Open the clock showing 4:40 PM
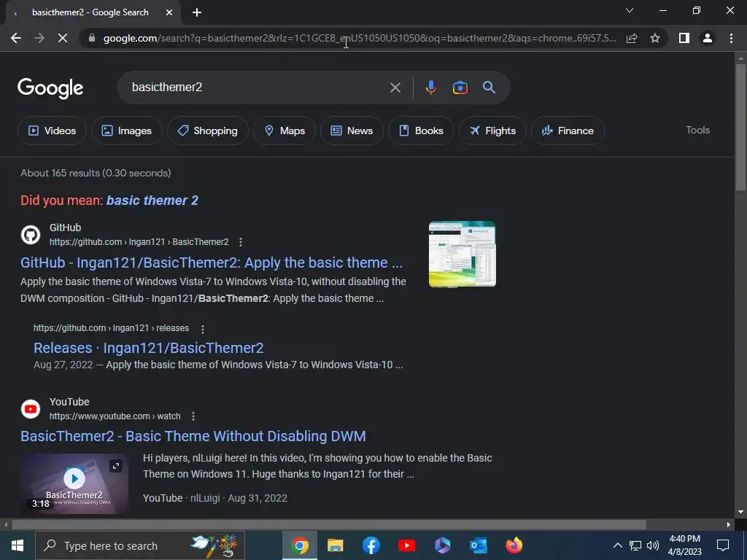The width and height of the screenshot is (747, 560). click(x=684, y=545)
